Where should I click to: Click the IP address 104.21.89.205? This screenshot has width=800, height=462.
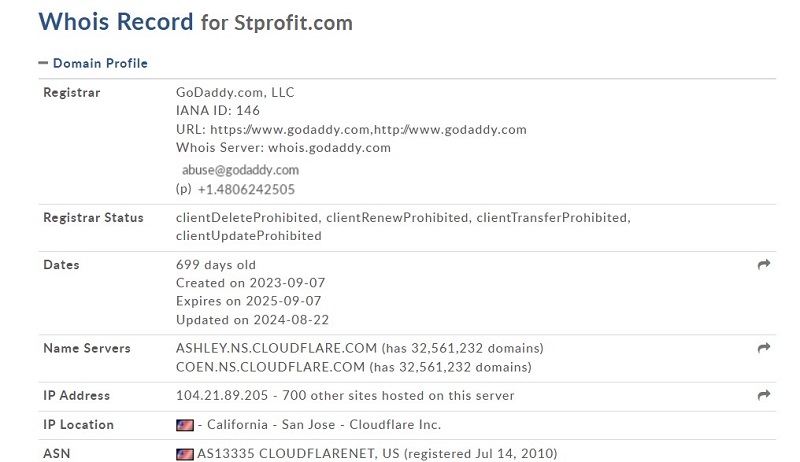tap(222, 396)
